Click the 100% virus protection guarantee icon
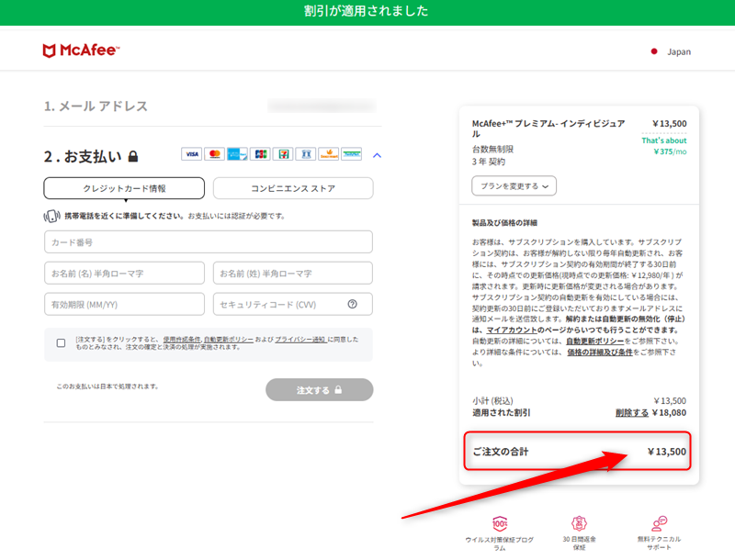This screenshot has height=560, width=735. [500, 523]
